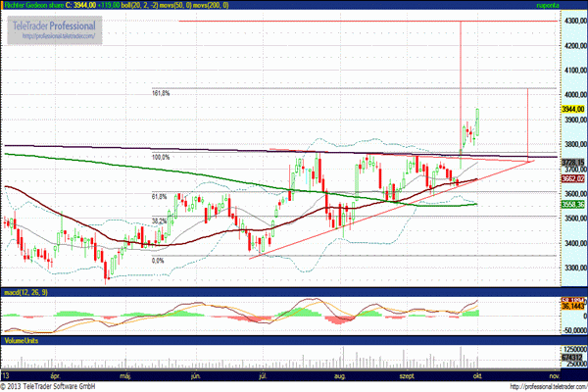The image size is (588, 392).
Task: Select the 100,0% Fibonacci level label
Action: 161,157
